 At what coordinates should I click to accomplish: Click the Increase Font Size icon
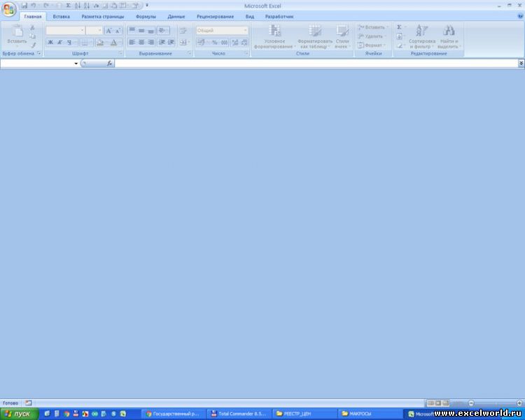[108, 31]
